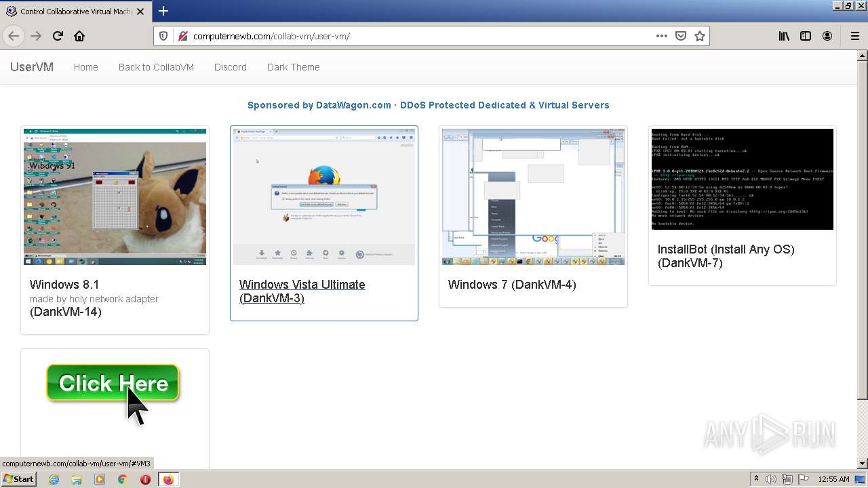Open Action Center flag in tray
Viewport: 868px width, 488px height.
pyautogui.click(x=803, y=479)
